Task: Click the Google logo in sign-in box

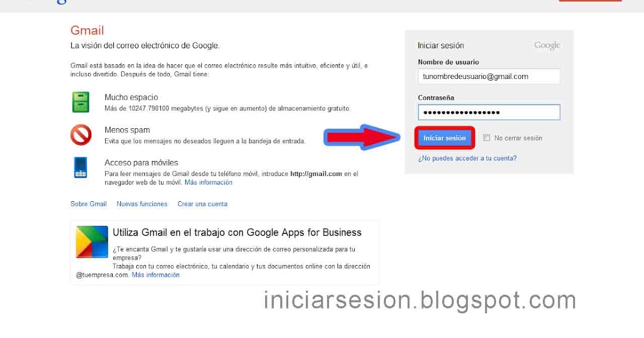Action: [x=547, y=46]
